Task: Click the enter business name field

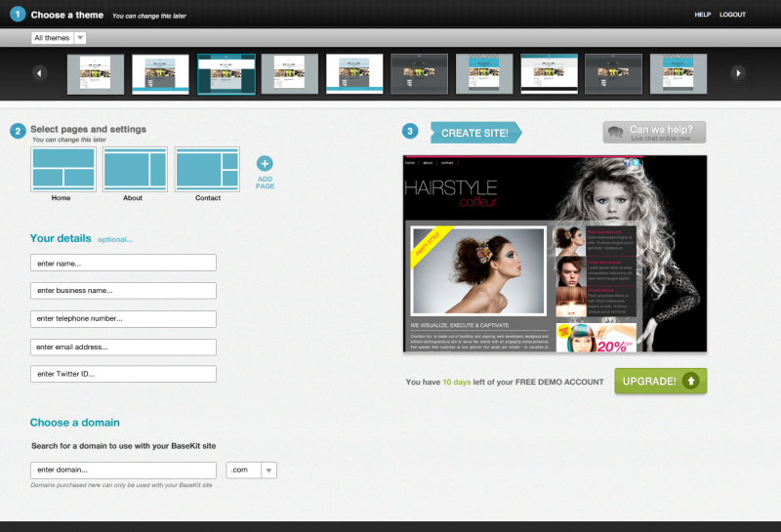Action: pos(123,291)
